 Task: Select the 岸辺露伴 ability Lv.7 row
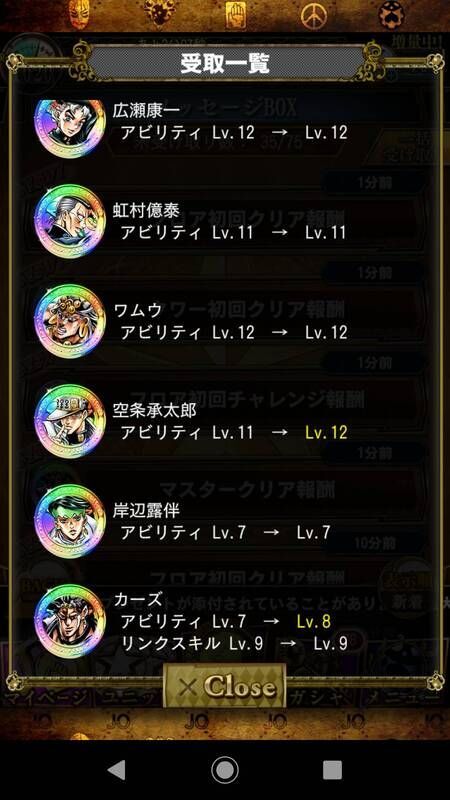tap(225, 533)
